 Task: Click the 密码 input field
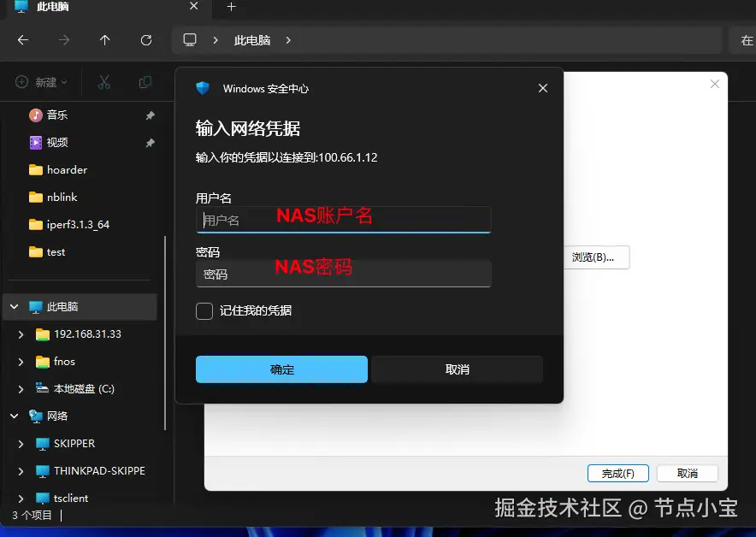point(343,274)
